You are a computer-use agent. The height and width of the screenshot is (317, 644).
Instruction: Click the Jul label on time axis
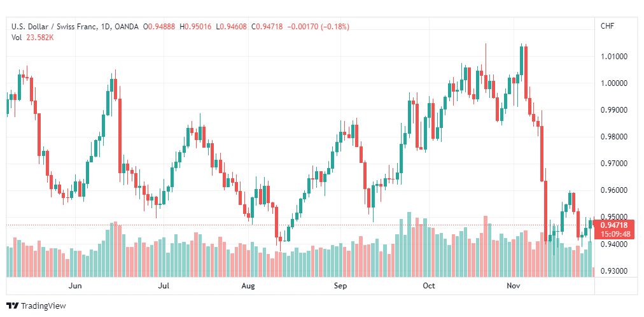click(x=164, y=286)
